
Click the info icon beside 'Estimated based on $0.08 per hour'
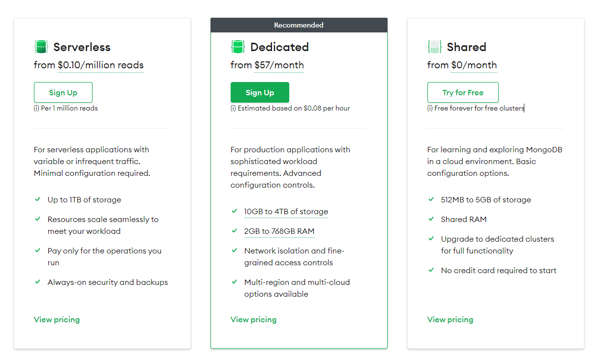pyautogui.click(x=233, y=108)
